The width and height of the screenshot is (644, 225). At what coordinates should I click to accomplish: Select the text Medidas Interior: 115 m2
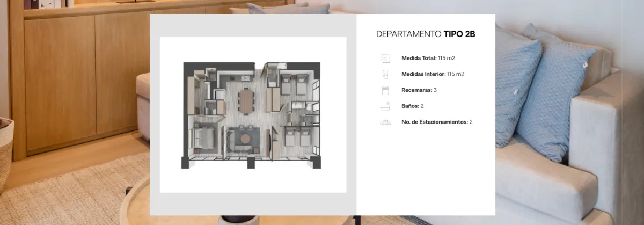coord(433,74)
